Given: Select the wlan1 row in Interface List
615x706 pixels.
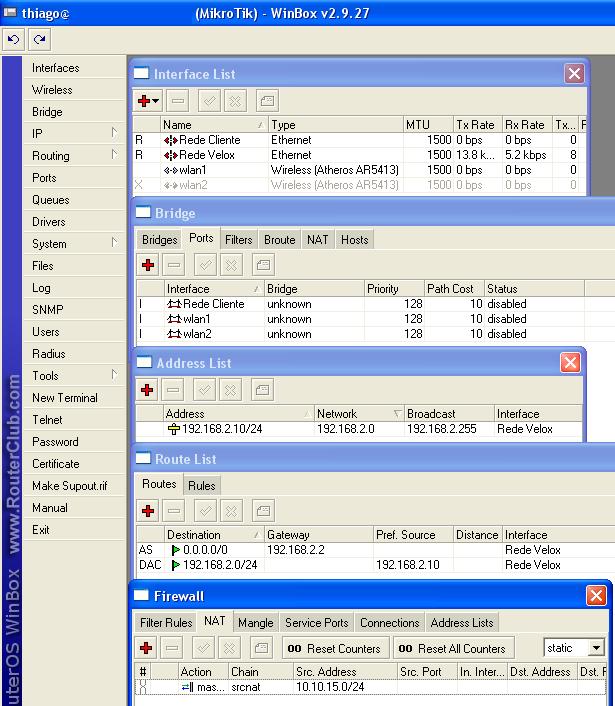Looking at the screenshot, I should tap(359, 170).
